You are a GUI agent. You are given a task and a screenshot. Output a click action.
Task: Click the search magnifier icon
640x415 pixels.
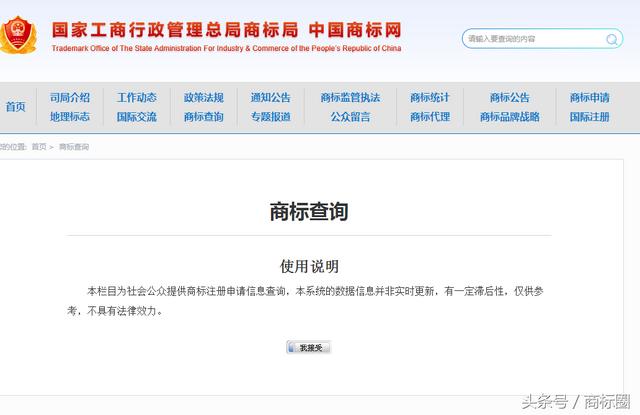point(611,39)
